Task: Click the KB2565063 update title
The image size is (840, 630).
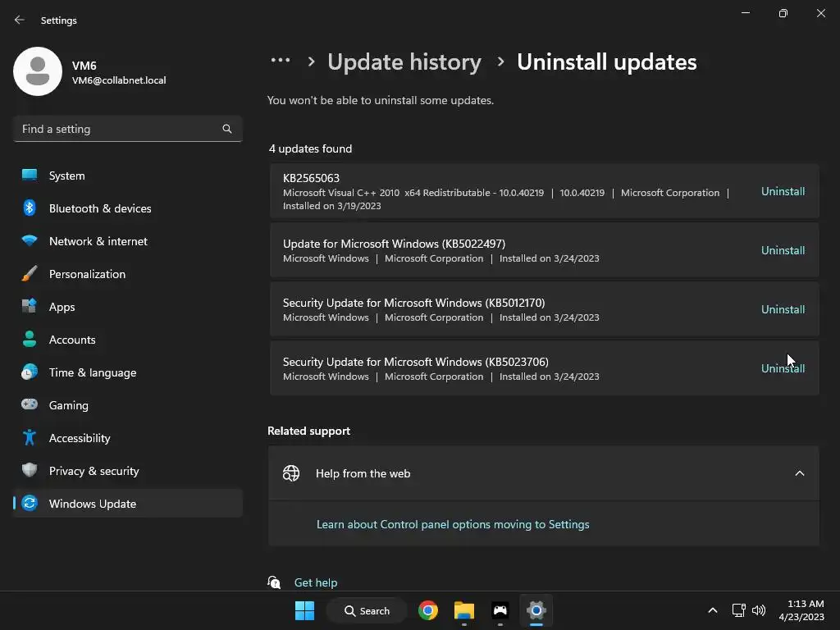Action: coord(311,178)
